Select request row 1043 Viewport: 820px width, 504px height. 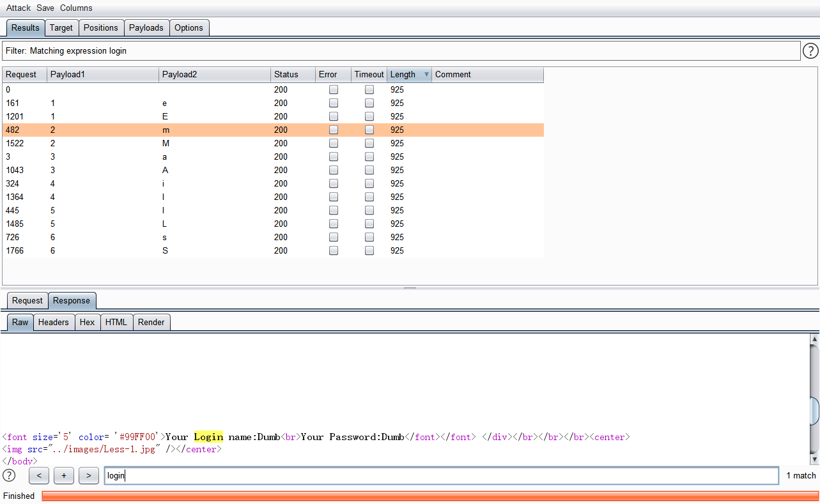[273, 171]
